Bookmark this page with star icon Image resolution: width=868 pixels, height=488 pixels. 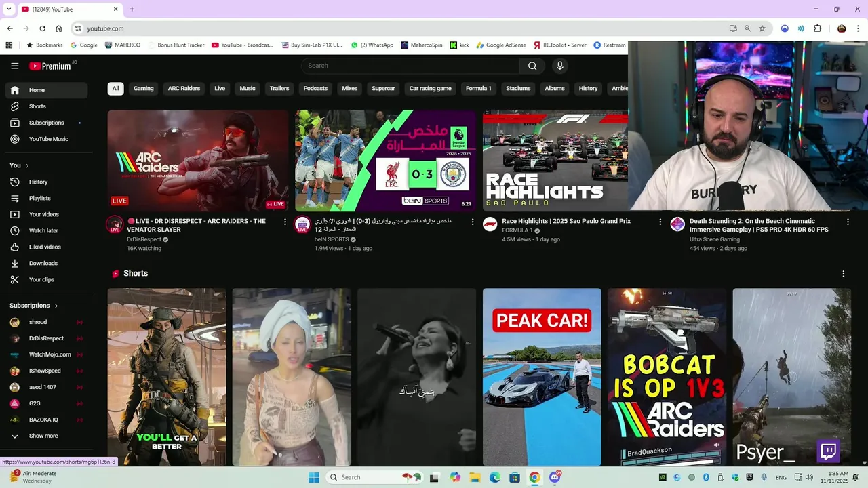[x=762, y=28]
